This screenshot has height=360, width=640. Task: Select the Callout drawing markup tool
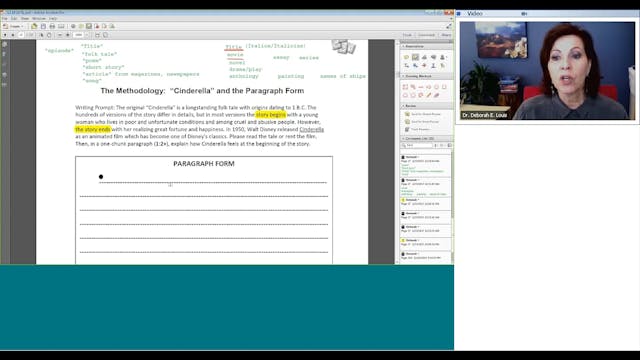coord(413,87)
